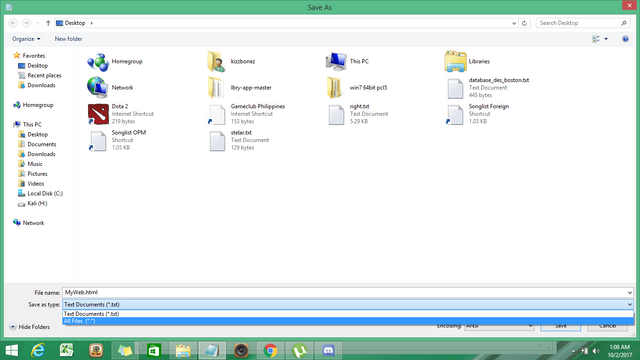Click the Back navigation arrow

[x=13, y=23]
